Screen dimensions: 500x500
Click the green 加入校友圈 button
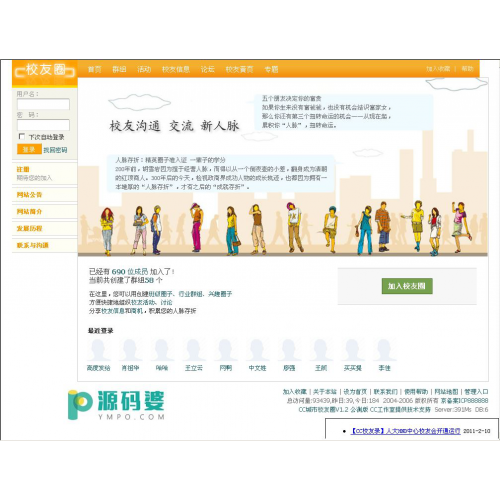407,286
